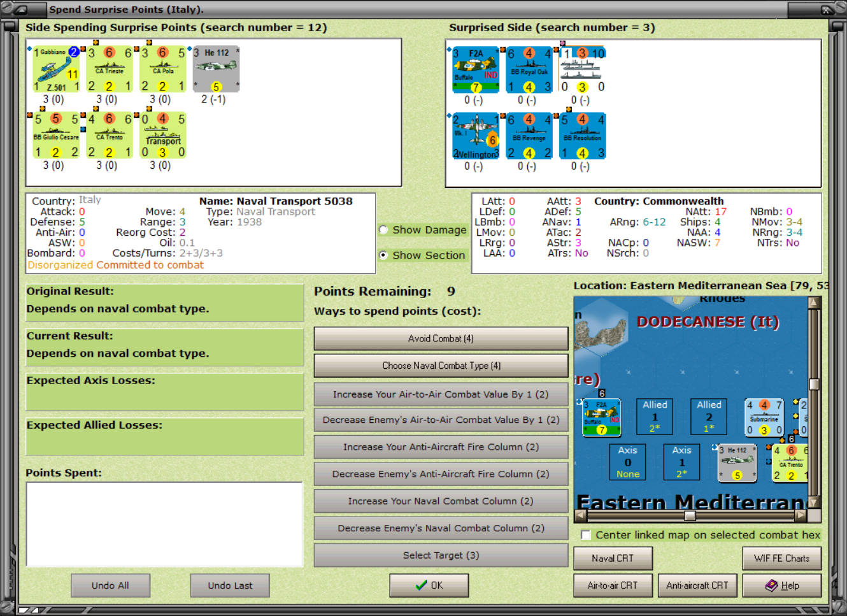Viewport: 847px width, 616px height.
Task: Click the Axis 0 None section box
Action: click(627, 462)
